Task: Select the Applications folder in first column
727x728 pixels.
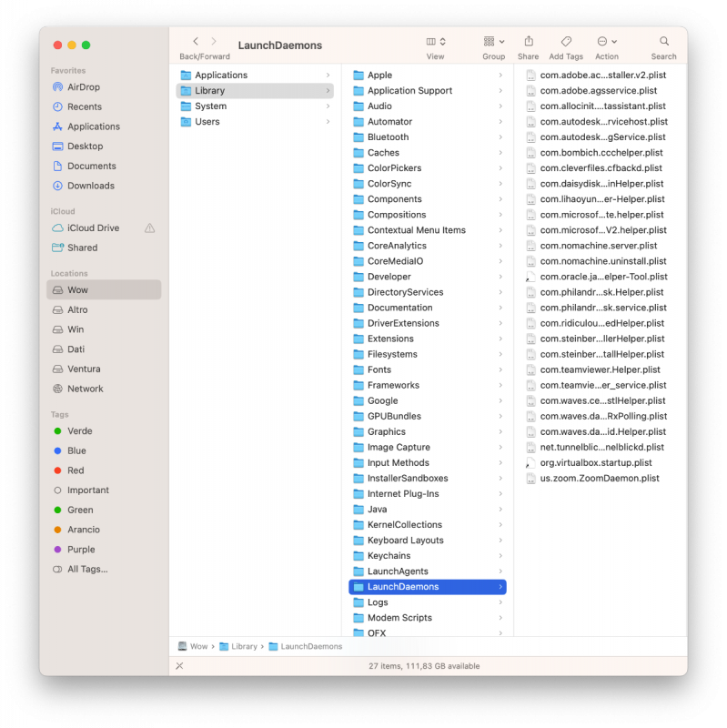Action: (255, 76)
